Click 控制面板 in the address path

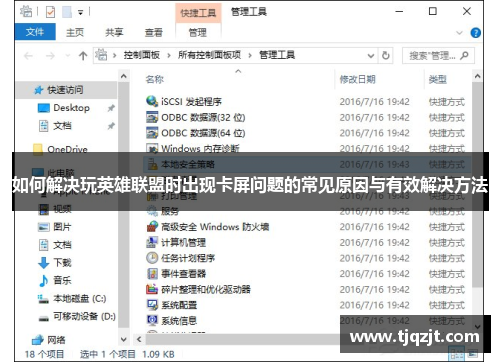tap(142, 55)
